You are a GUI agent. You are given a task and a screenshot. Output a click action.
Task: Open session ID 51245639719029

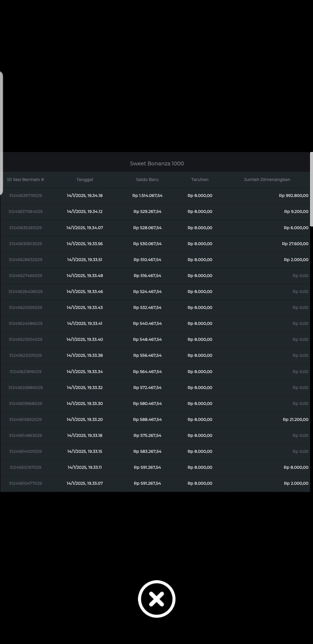tap(26, 196)
